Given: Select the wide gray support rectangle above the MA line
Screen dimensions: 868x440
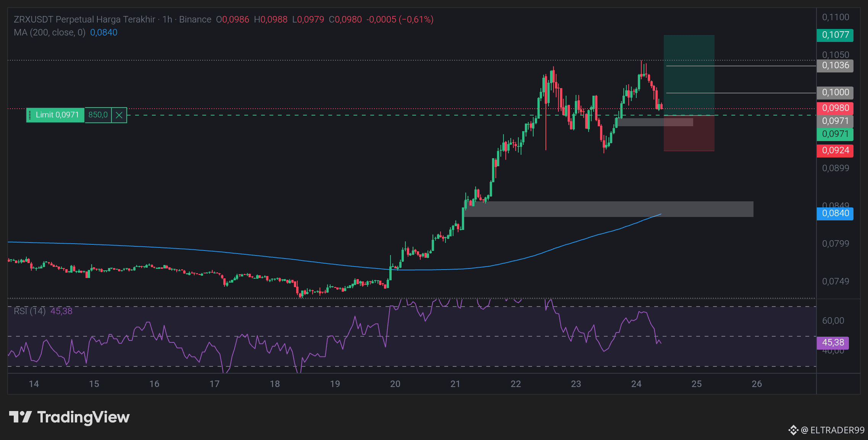Looking at the screenshot, I should click(x=609, y=209).
